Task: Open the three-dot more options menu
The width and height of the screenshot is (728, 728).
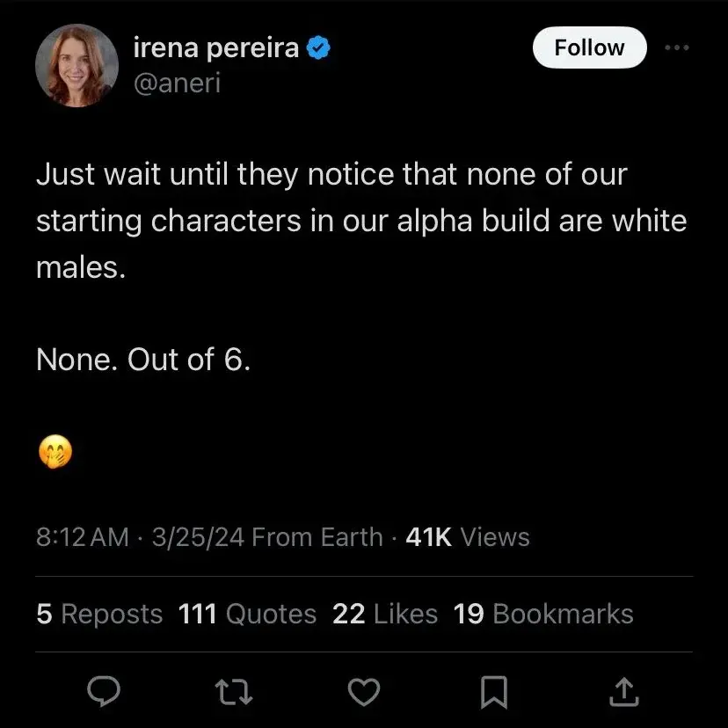Action: coord(676,48)
